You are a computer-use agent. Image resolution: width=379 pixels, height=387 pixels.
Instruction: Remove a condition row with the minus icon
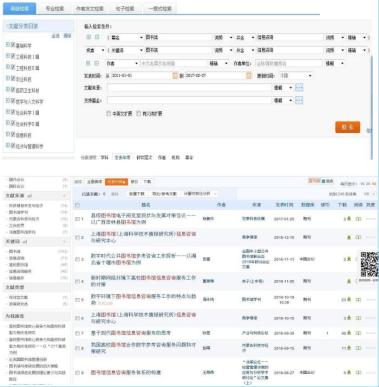97,37
